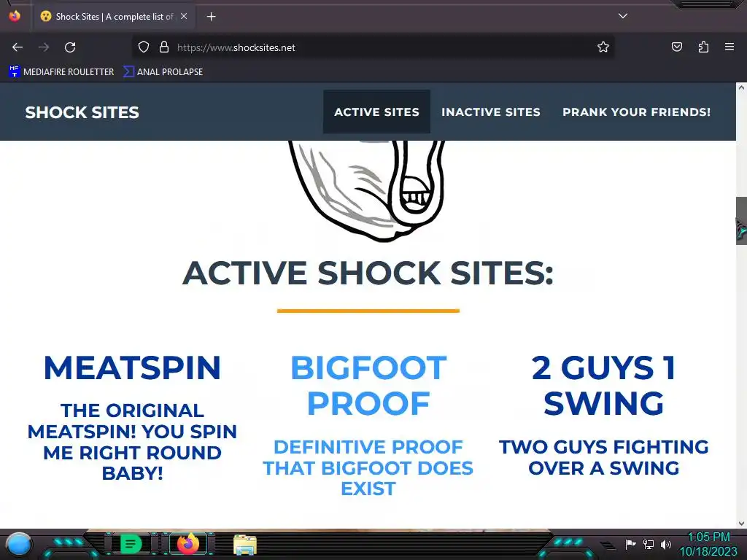Click the page scrollbar down arrow
The image size is (747, 560).
tap(741, 524)
